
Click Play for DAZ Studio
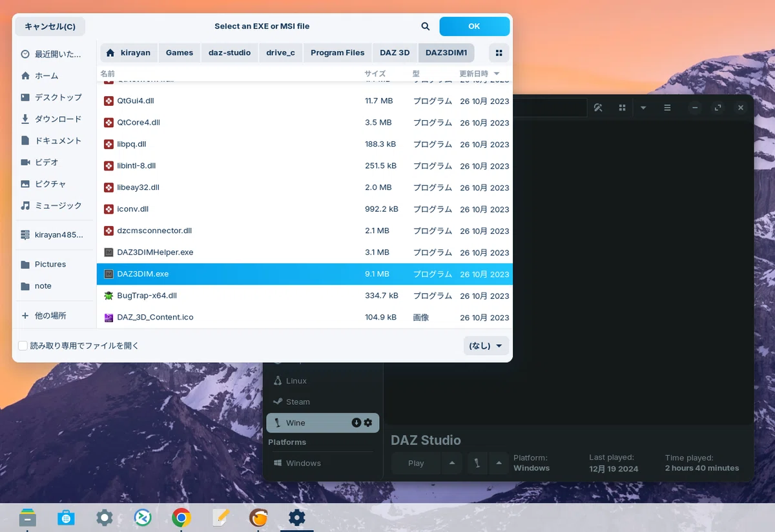tap(417, 463)
